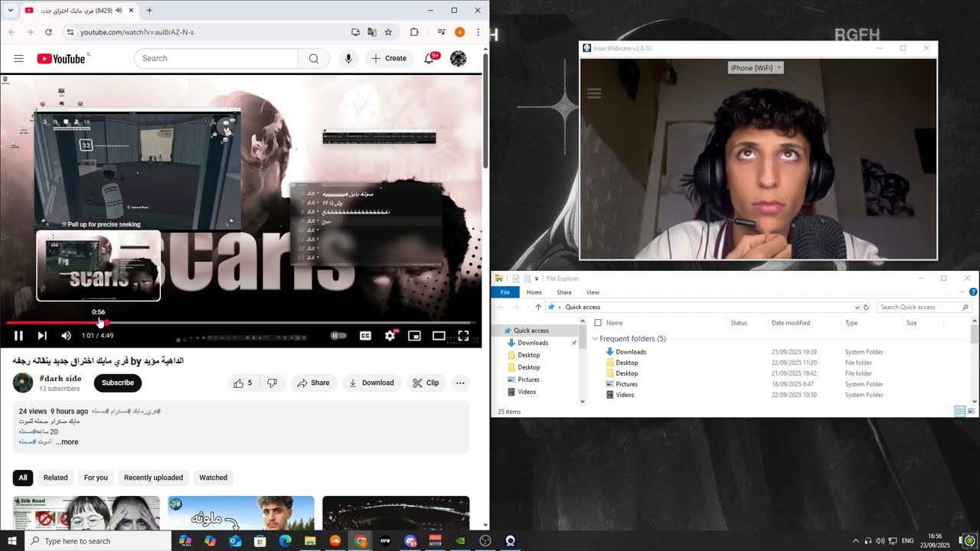Like the video thumbs up

pos(243,383)
